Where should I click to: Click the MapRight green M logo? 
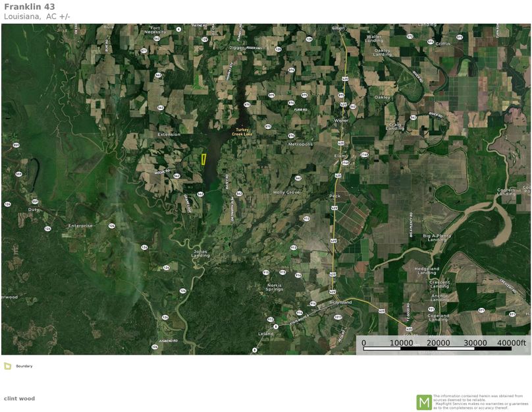click(424, 401)
